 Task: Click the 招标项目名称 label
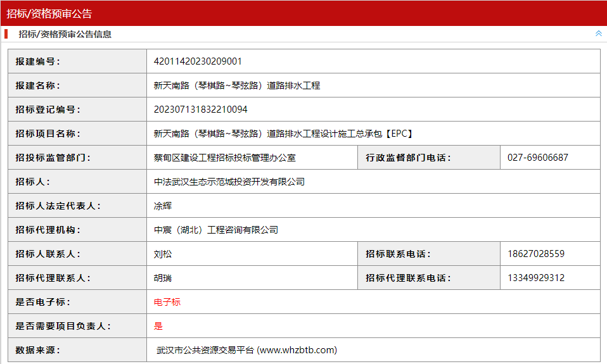pyautogui.click(x=48, y=134)
